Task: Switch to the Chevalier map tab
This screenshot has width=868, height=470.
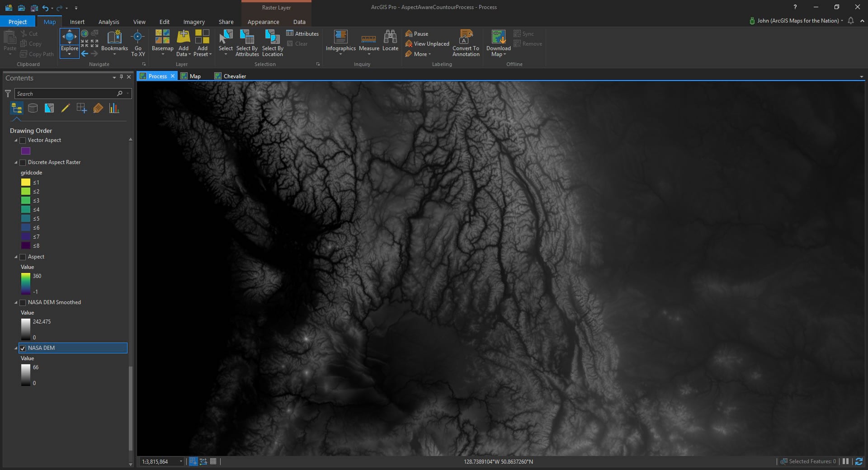Action: (235, 76)
